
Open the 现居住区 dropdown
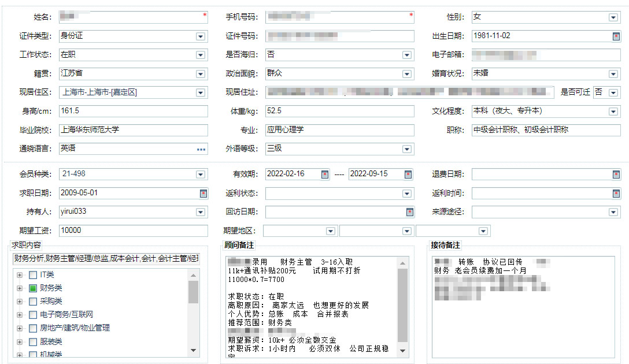coord(201,92)
